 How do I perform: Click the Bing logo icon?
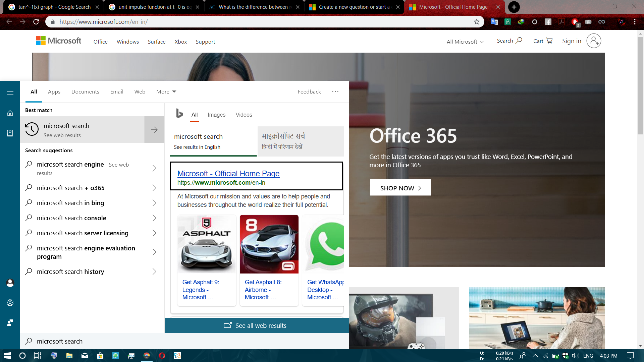[179, 114]
